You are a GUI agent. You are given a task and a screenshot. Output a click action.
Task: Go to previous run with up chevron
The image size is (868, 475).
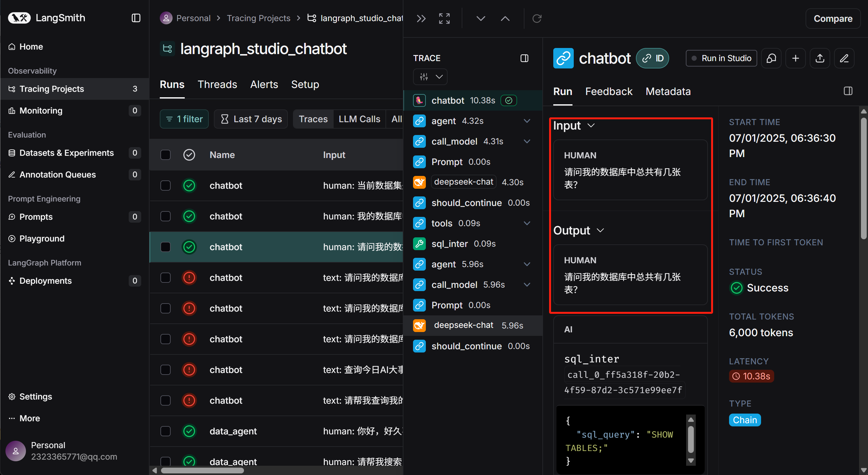click(505, 19)
